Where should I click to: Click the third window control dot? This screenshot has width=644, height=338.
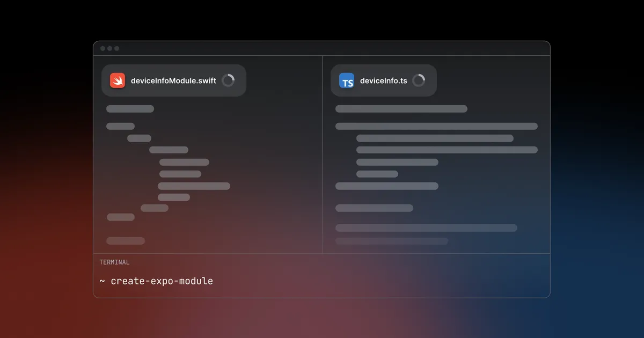pyautogui.click(x=117, y=48)
